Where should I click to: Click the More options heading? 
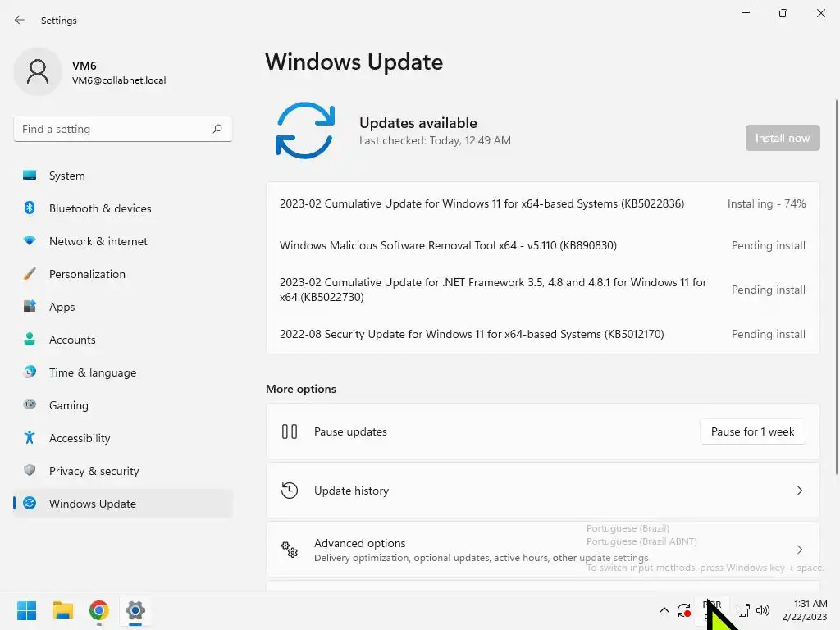(x=300, y=389)
